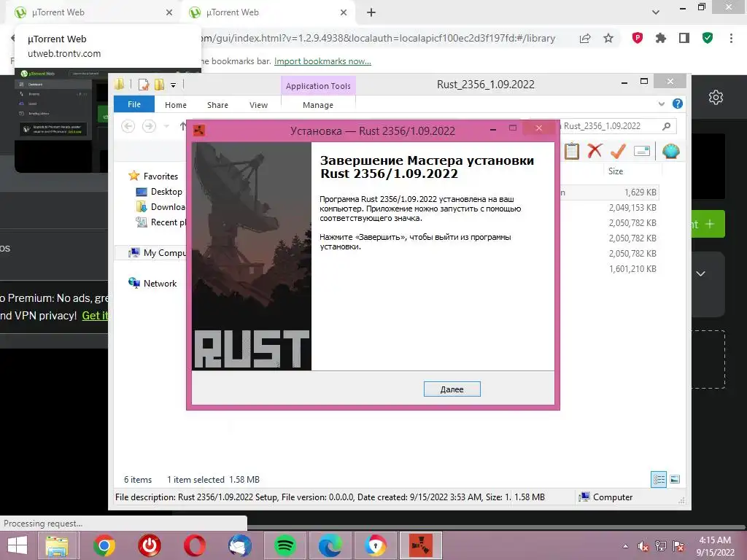Open the Home ribbon tab in Explorer

175,105
